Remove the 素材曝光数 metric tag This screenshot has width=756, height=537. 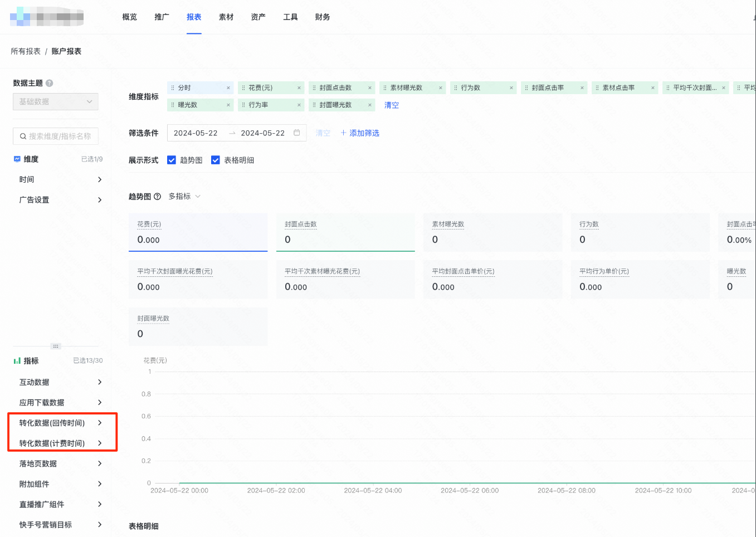click(x=440, y=88)
